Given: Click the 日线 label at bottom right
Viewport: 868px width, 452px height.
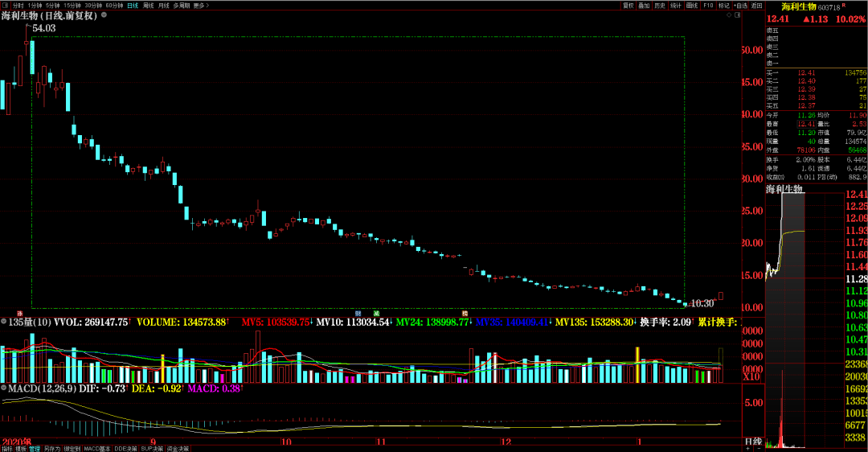Looking at the screenshot, I should [753, 442].
